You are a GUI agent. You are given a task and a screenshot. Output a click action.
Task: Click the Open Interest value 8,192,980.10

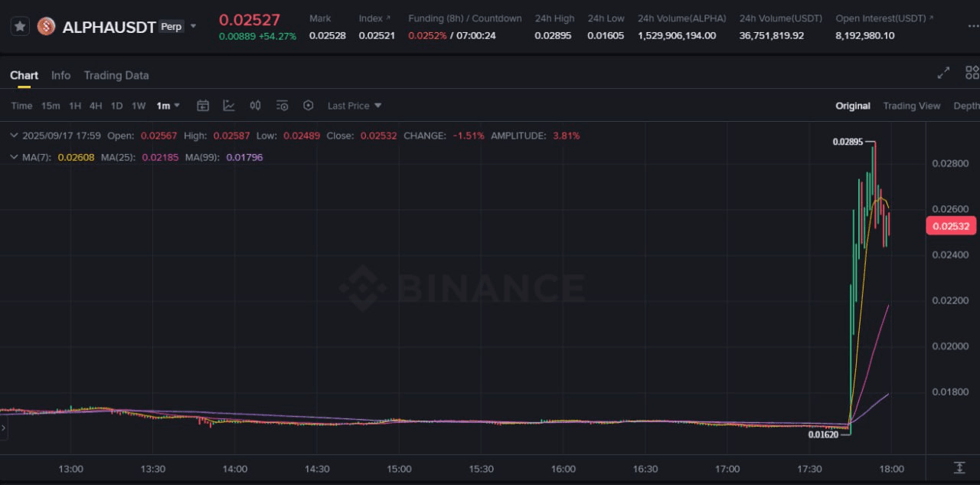[x=865, y=35]
